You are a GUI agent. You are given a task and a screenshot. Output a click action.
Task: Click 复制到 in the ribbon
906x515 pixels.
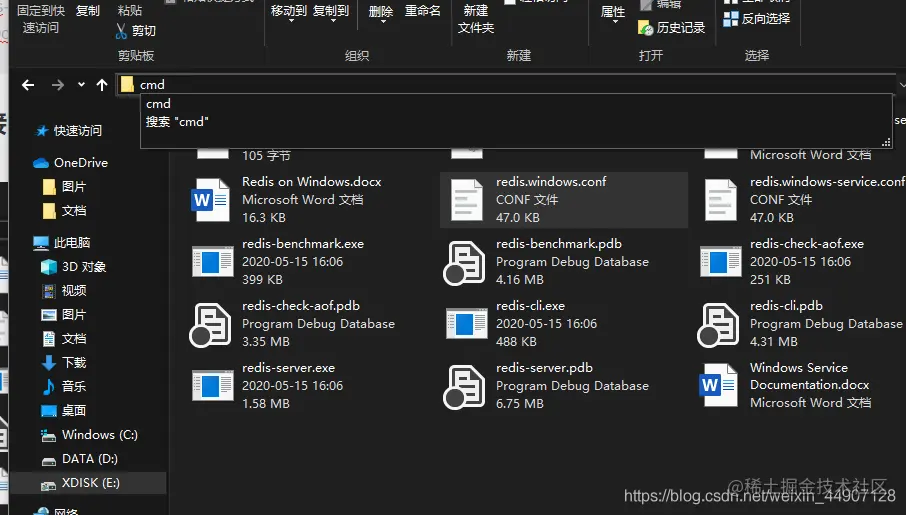(331, 13)
